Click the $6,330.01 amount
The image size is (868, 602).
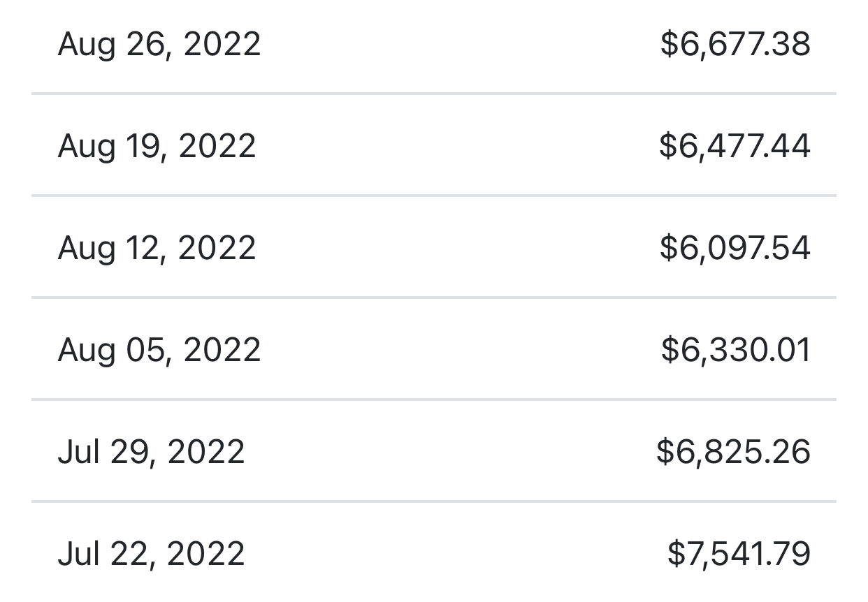click(736, 350)
